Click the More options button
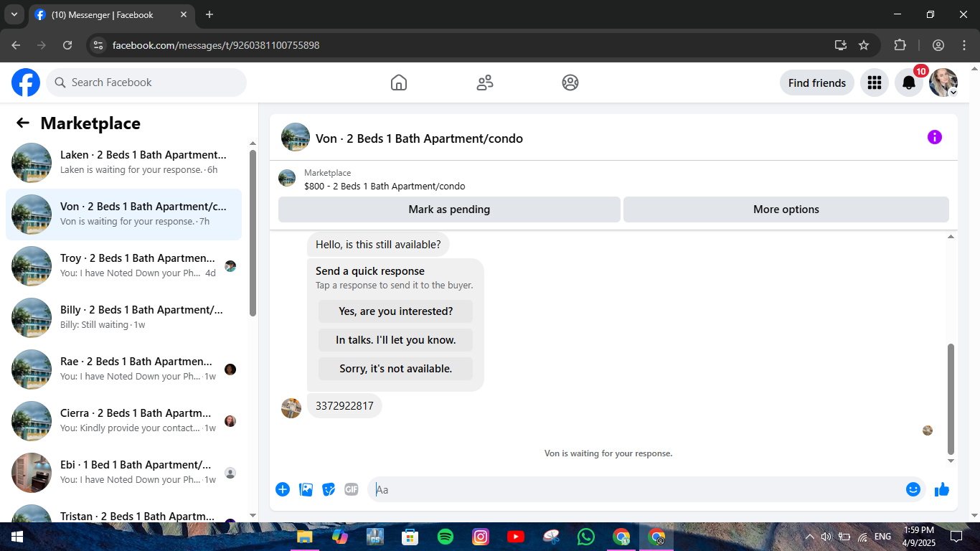Image resolution: width=980 pixels, height=551 pixels. pos(786,209)
